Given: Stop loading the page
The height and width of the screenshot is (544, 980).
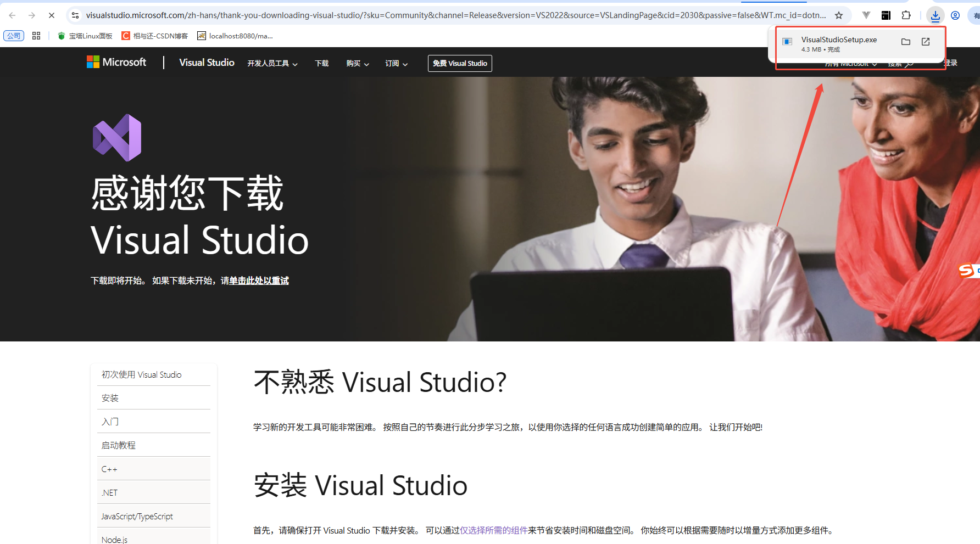Looking at the screenshot, I should coord(52,15).
